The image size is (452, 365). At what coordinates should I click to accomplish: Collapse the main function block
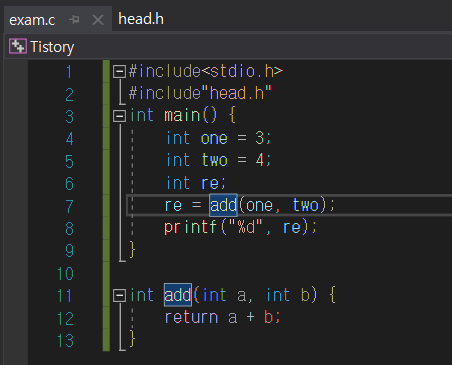pos(119,116)
